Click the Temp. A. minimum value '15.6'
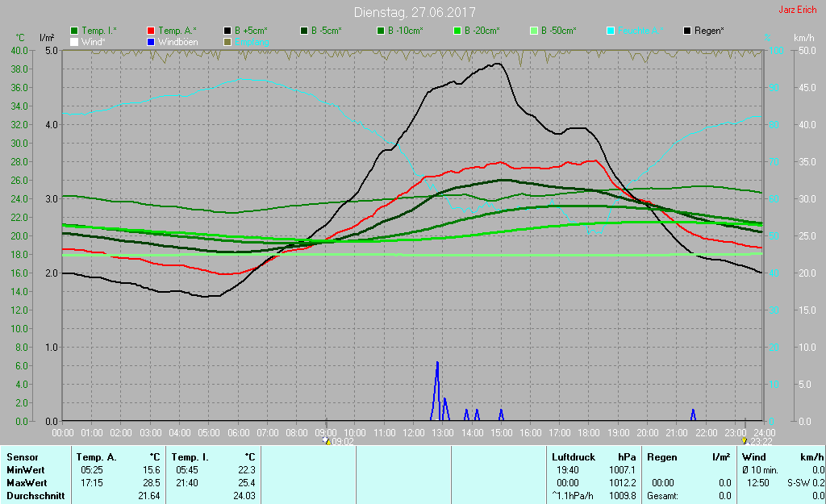The height and width of the screenshot is (504, 826). (x=152, y=470)
